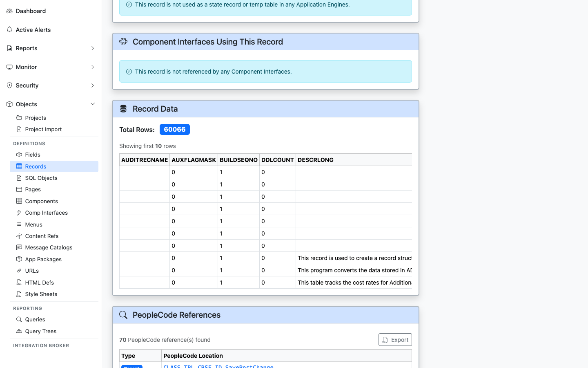Click the Dashboard gauge icon

tap(9, 11)
